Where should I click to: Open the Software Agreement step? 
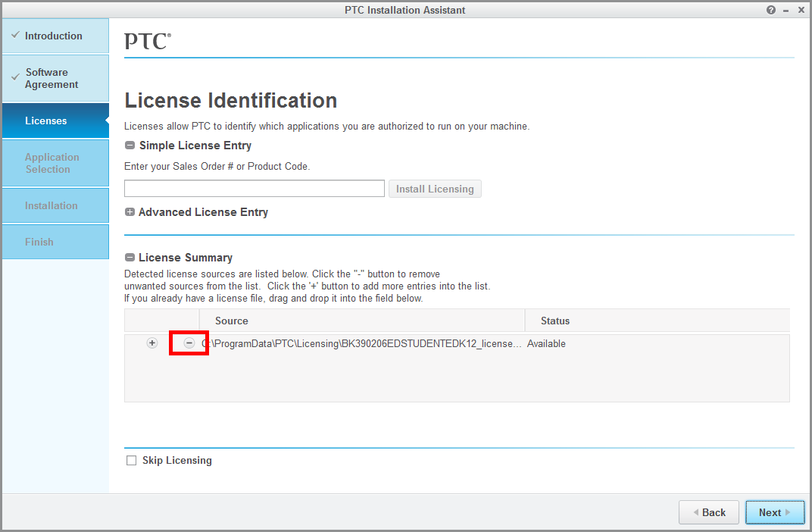(55, 79)
